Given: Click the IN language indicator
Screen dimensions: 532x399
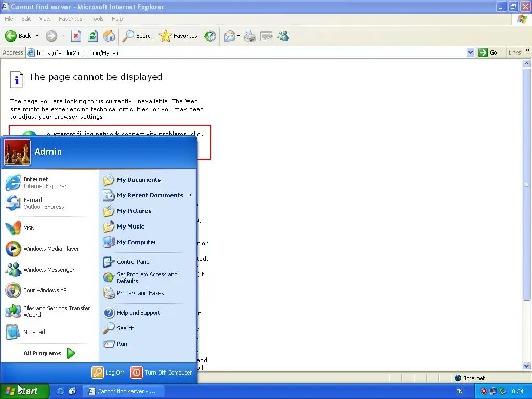Looking at the screenshot, I should (460, 391).
